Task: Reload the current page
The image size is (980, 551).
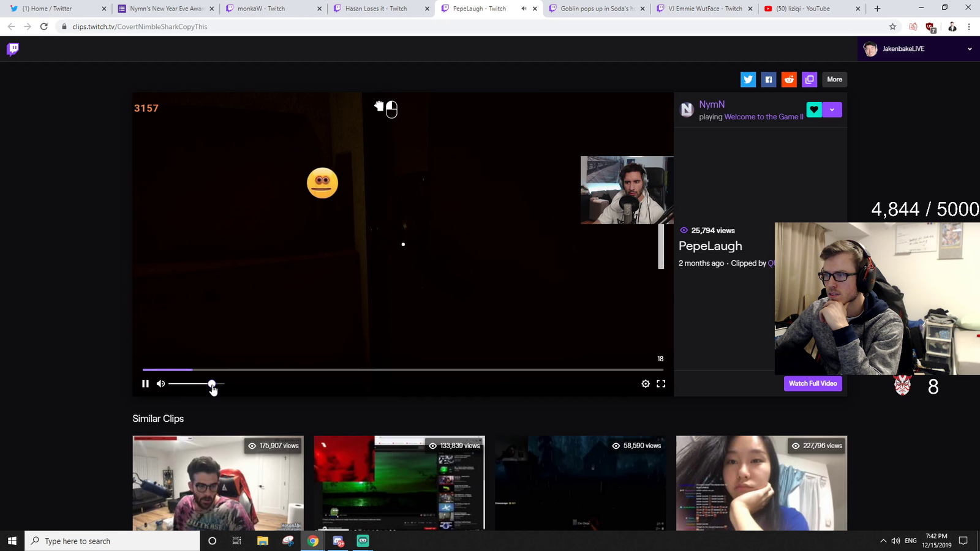Action: [x=44, y=26]
